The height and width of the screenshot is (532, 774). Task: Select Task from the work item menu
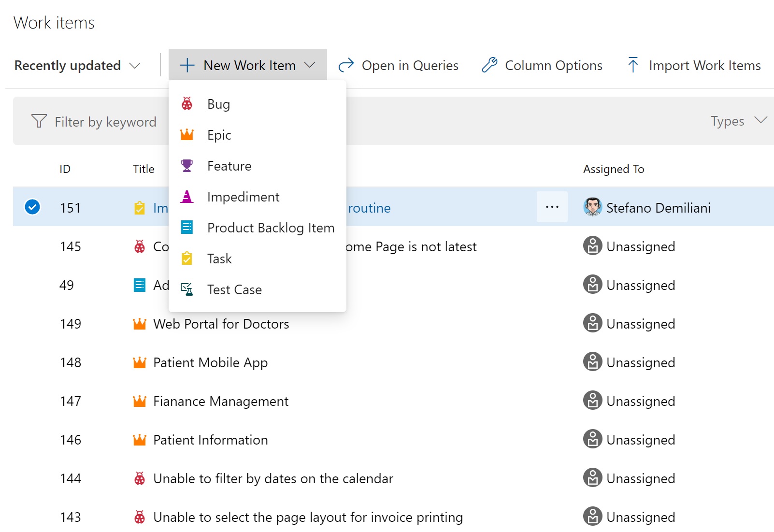tap(219, 259)
